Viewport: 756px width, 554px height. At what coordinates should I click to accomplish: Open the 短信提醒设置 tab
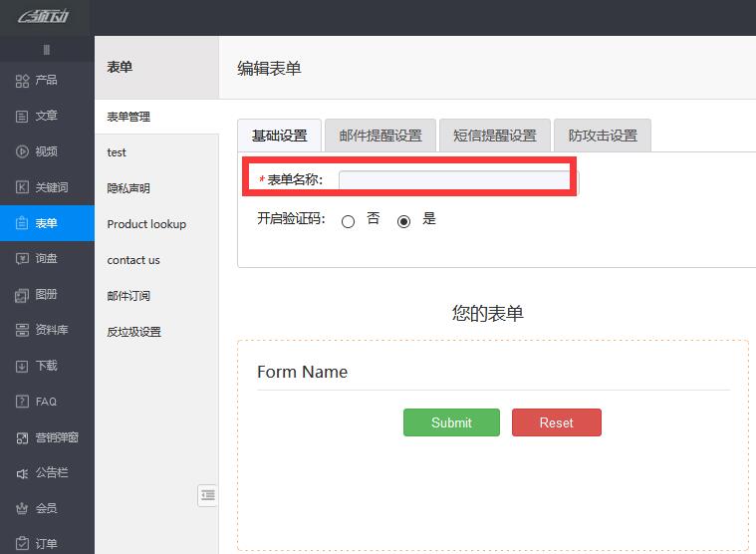pos(495,136)
